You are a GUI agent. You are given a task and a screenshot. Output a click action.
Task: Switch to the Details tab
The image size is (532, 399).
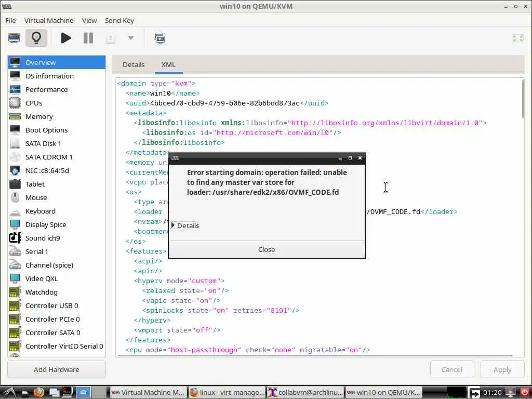[134, 64]
